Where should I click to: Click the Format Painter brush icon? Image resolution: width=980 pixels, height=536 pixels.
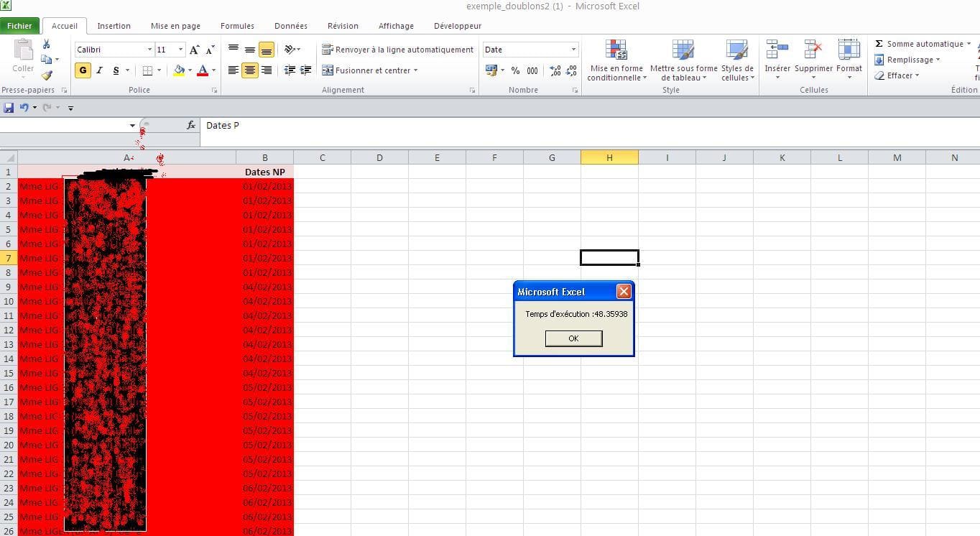(x=47, y=75)
